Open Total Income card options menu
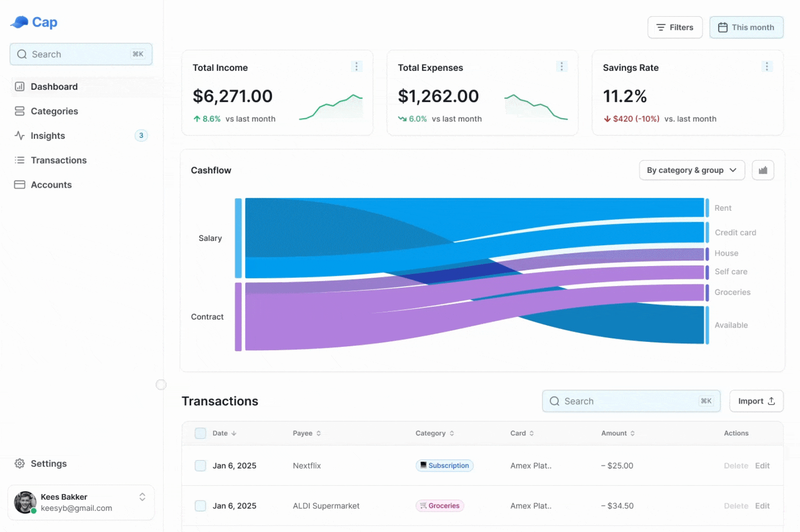800x532 pixels. (357, 66)
